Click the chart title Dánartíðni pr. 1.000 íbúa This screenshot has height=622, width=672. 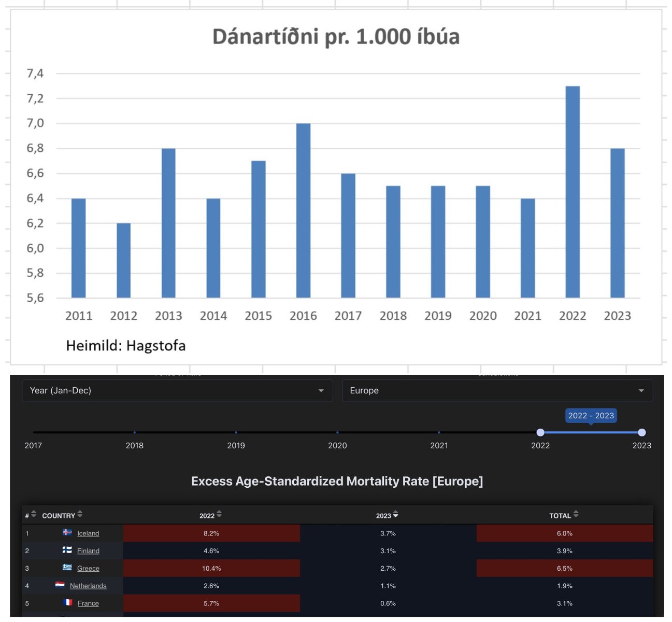(x=336, y=37)
